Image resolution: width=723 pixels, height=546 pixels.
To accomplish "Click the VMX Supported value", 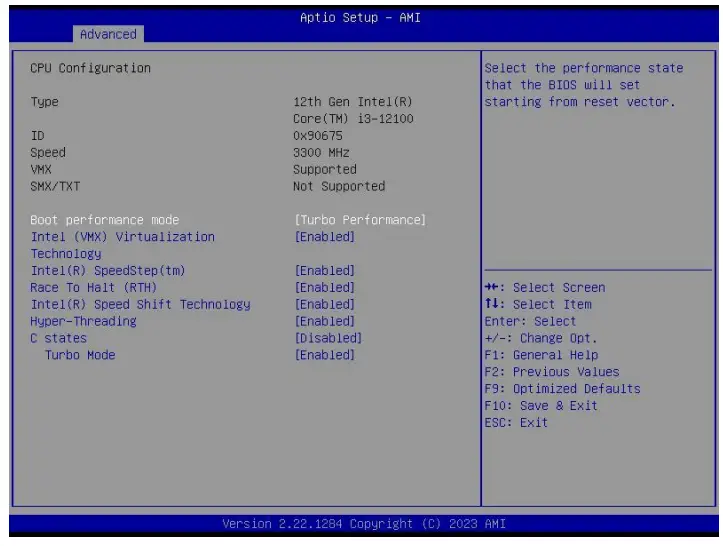I will [325, 170].
